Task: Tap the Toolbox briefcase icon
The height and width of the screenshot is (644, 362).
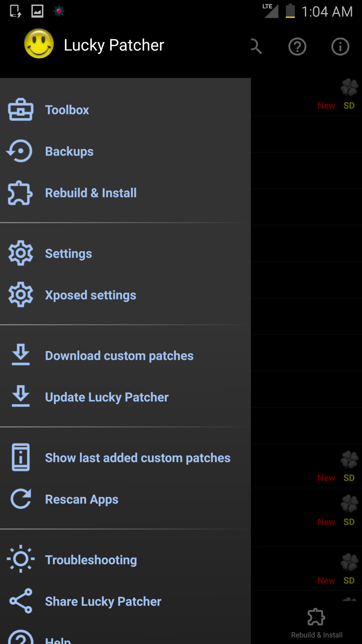Action: 21,110
